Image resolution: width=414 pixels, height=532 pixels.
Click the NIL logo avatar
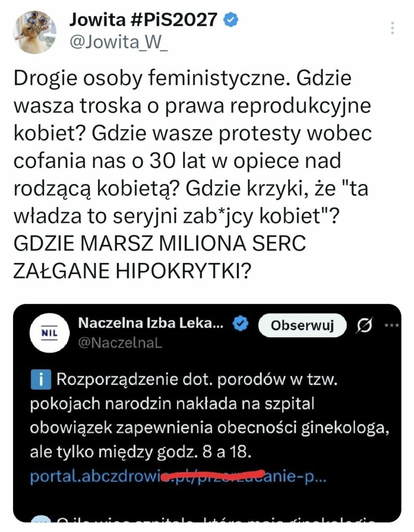point(48,331)
